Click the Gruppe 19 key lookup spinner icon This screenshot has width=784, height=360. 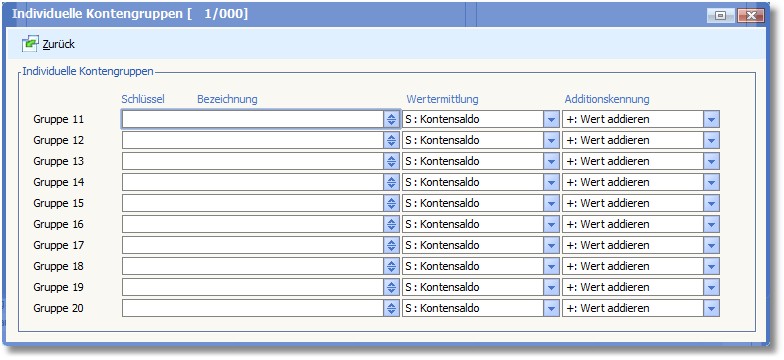click(392, 288)
